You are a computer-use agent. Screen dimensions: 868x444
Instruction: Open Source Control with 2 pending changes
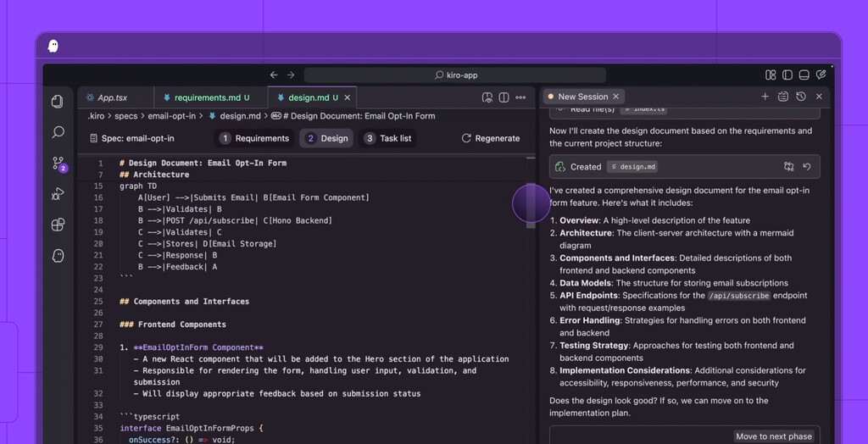click(58, 164)
